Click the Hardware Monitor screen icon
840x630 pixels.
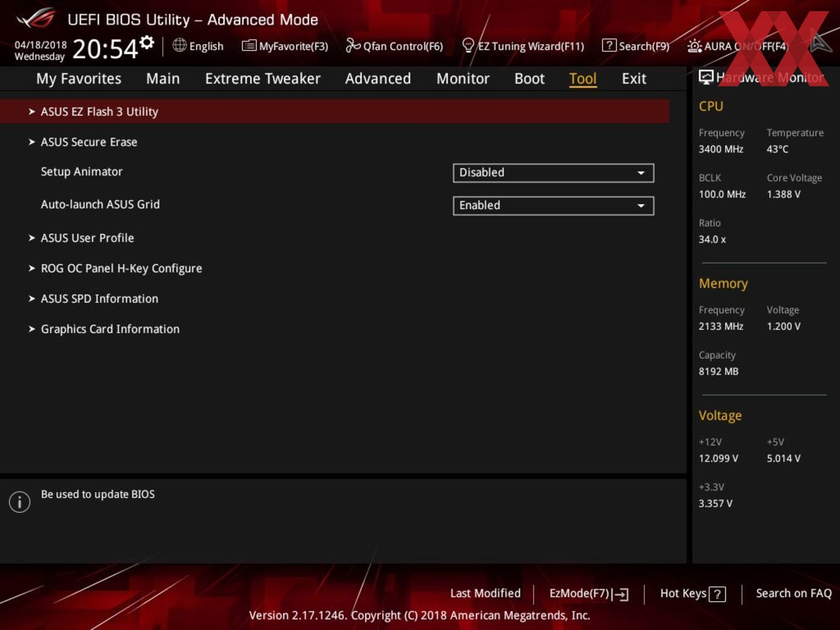(x=706, y=77)
